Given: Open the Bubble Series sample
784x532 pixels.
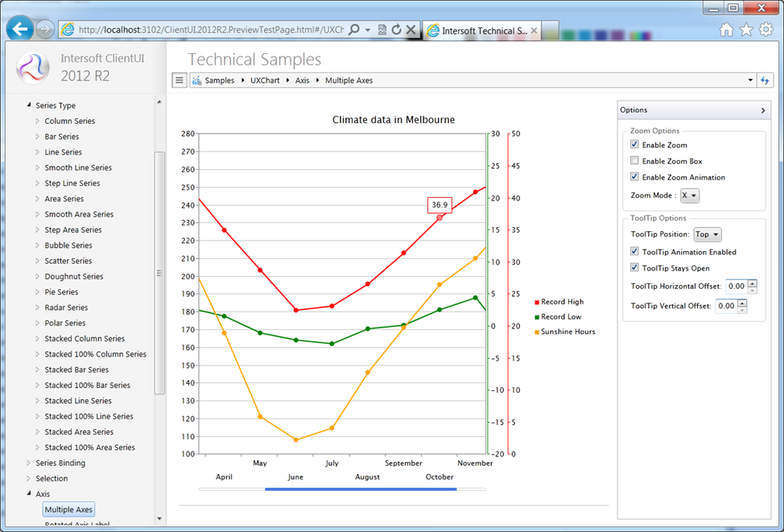Looking at the screenshot, I should (x=68, y=245).
